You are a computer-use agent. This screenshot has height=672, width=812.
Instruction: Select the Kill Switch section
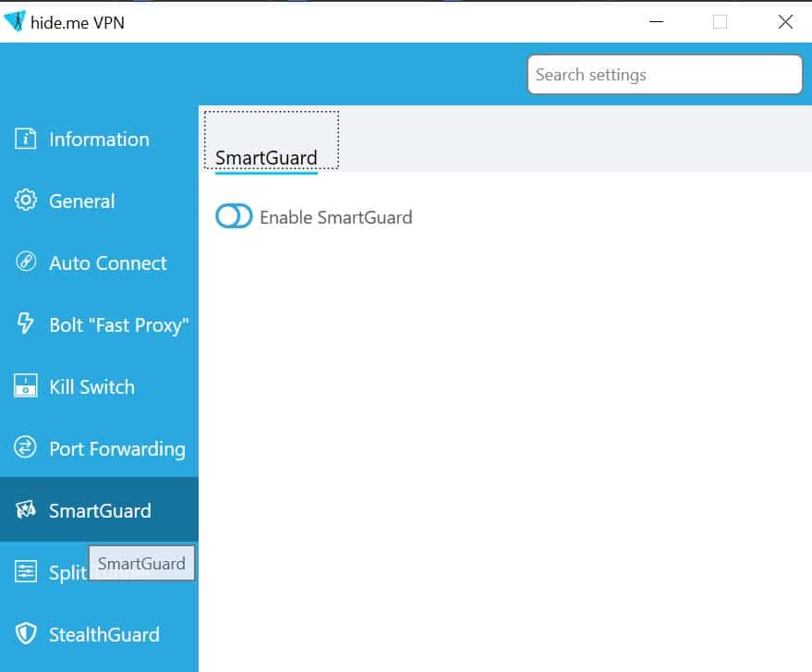(x=99, y=386)
